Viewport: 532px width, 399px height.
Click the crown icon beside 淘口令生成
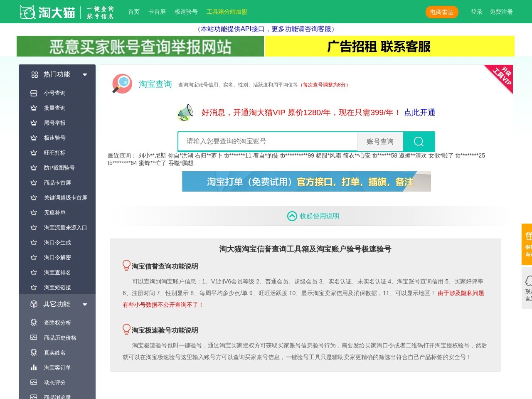click(x=34, y=243)
